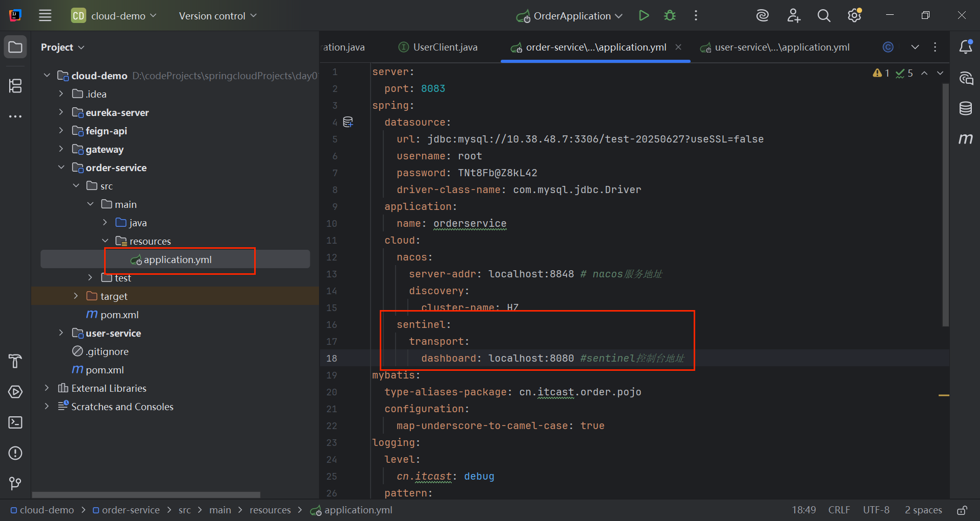Click the circular C icon beside editor tabs

click(888, 47)
